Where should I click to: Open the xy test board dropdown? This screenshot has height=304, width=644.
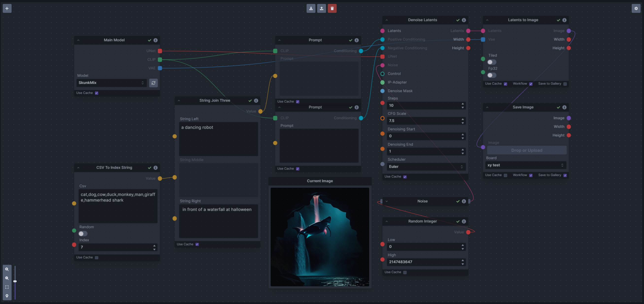tap(526, 165)
